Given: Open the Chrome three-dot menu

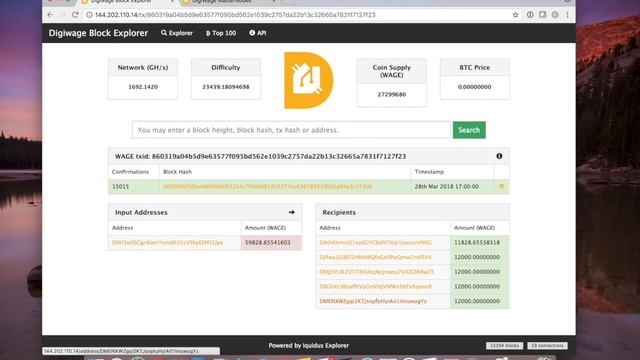Looking at the screenshot, I should [567, 15].
